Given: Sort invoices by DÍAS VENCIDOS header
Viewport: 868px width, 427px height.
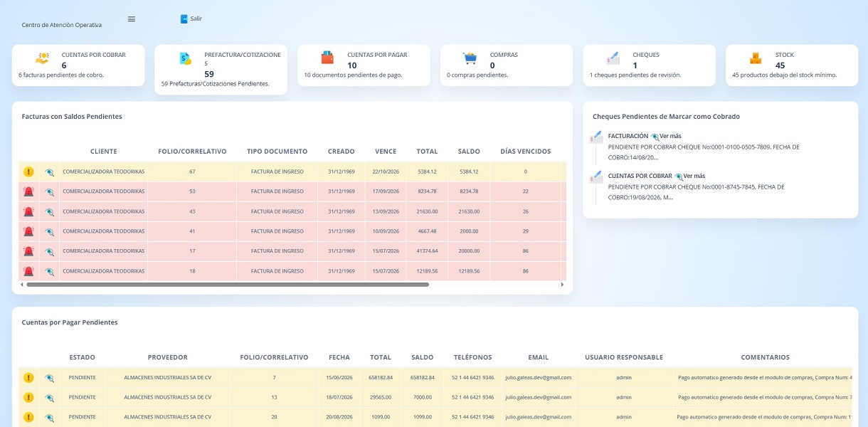Looking at the screenshot, I should 526,152.
